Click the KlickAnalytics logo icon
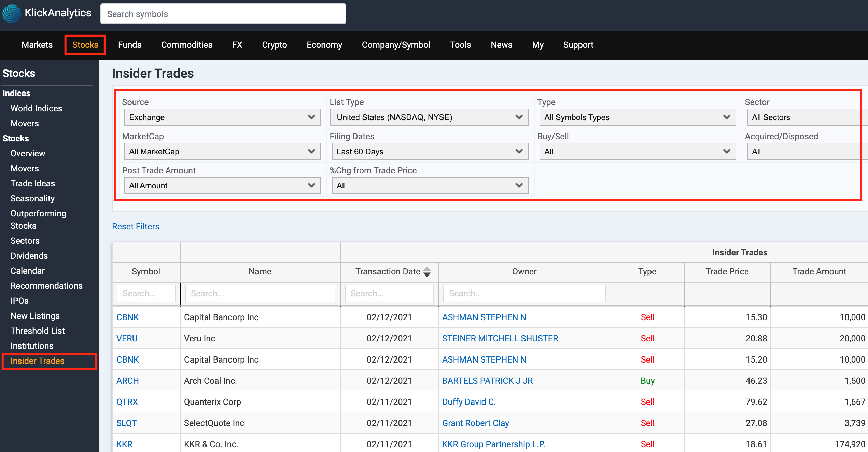Screen dimensions: 868x452 pyautogui.click(x=12, y=13)
